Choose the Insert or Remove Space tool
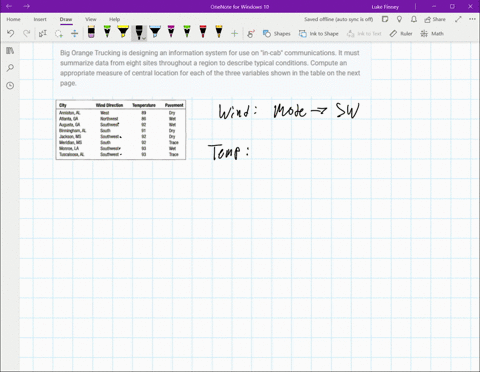This screenshot has height=372, width=480. click(x=75, y=33)
